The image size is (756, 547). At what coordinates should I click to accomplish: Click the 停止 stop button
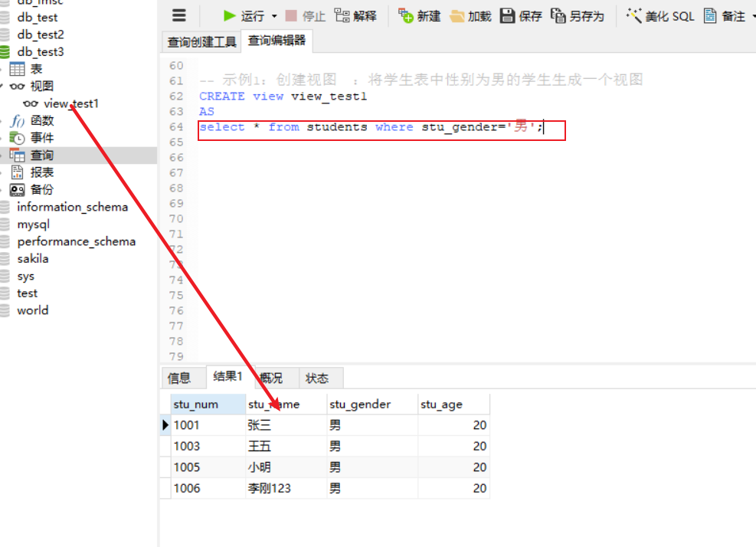tap(305, 16)
